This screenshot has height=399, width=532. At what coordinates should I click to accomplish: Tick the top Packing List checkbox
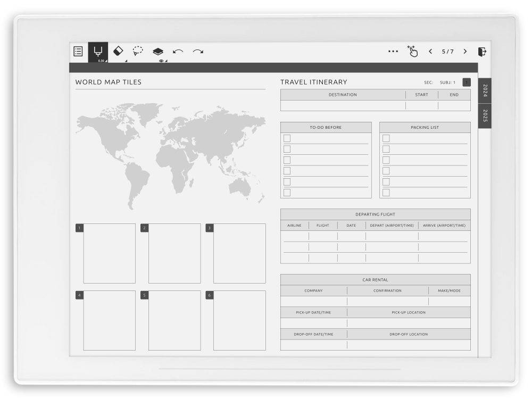pos(386,137)
